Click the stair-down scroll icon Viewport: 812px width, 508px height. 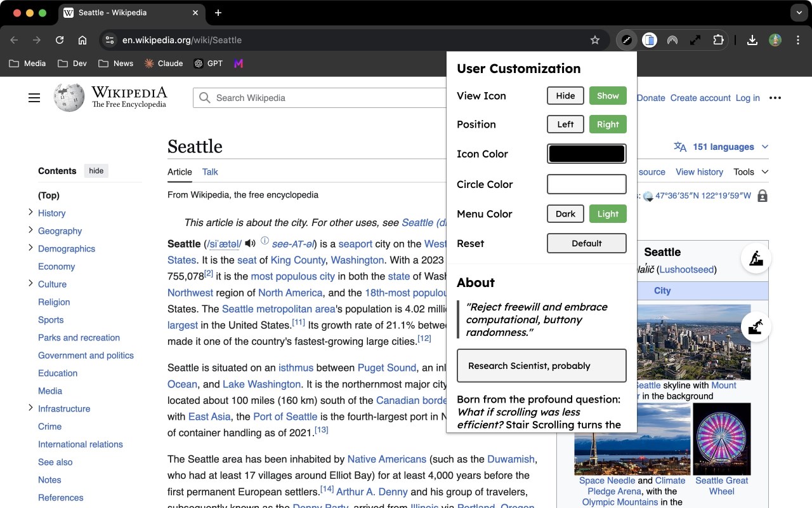coord(756,327)
